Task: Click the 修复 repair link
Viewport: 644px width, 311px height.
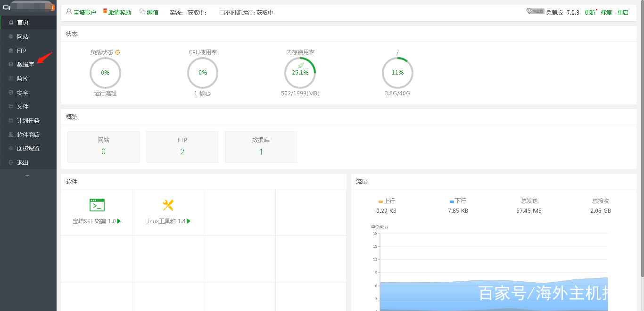Action: point(606,12)
